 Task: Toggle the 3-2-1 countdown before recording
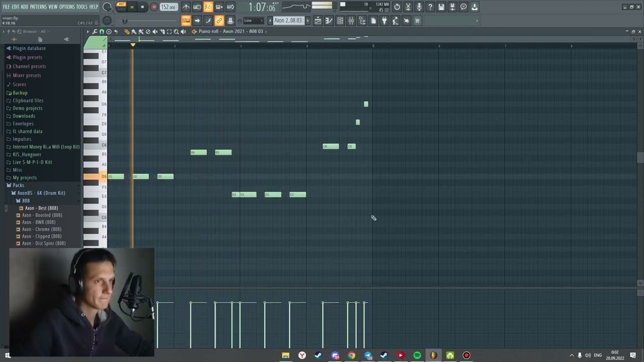(208, 7)
